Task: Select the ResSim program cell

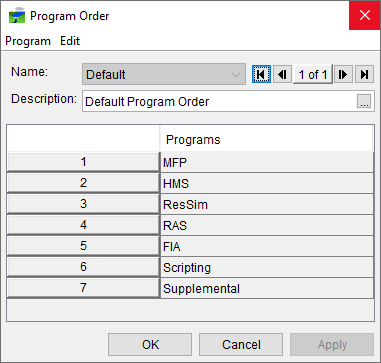Action: pos(267,204)
